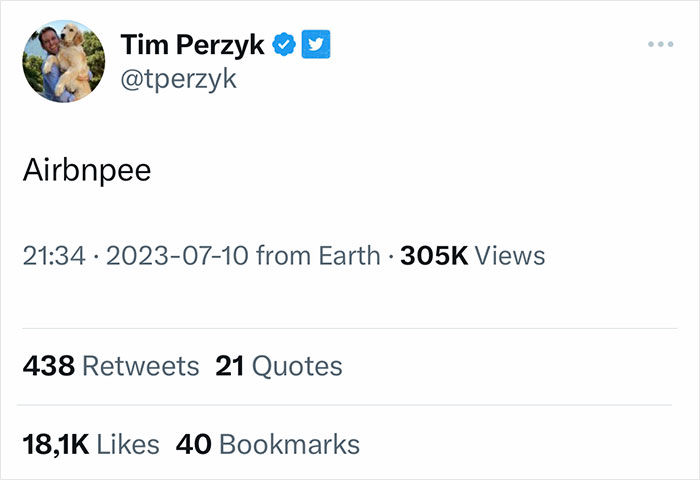
Task: Open the three-dot more options menu
Action: [661, 45]
